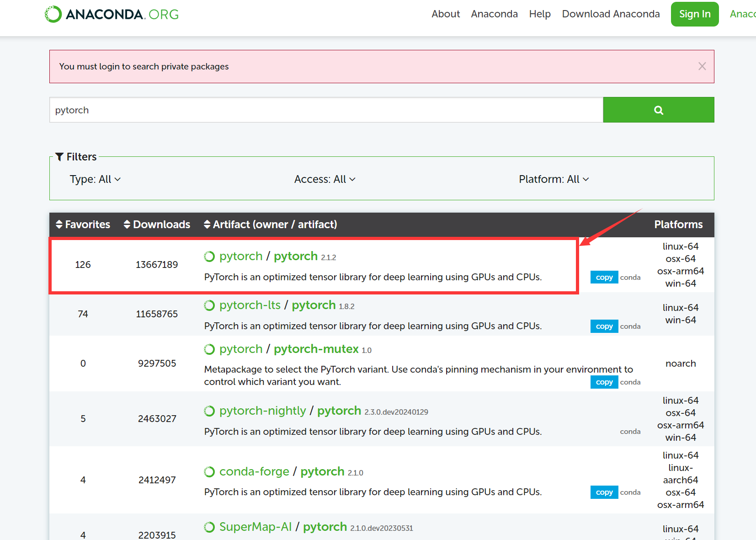
Task: Click the download count 2463027
Action: (157, 419)
